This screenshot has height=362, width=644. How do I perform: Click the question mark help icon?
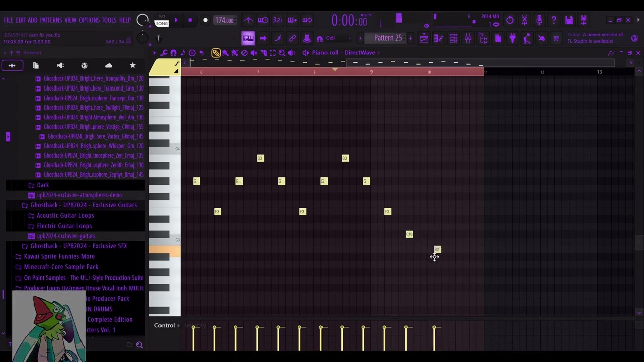[554, 20]
